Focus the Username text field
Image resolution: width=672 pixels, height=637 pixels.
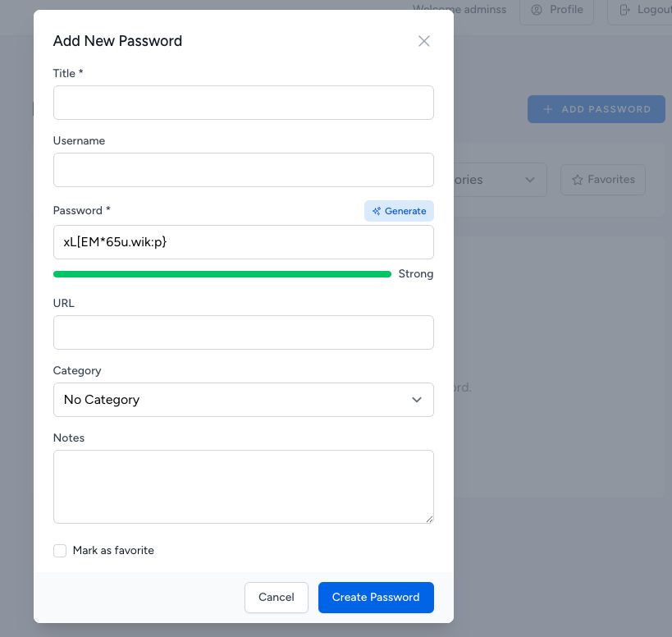pyautogui.click(x=243, y=170)
